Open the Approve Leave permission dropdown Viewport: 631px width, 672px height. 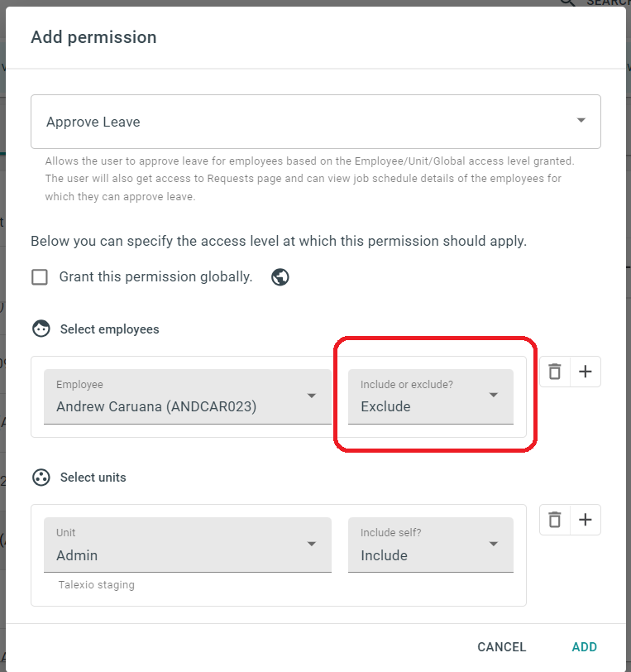(x=316, y=122)
